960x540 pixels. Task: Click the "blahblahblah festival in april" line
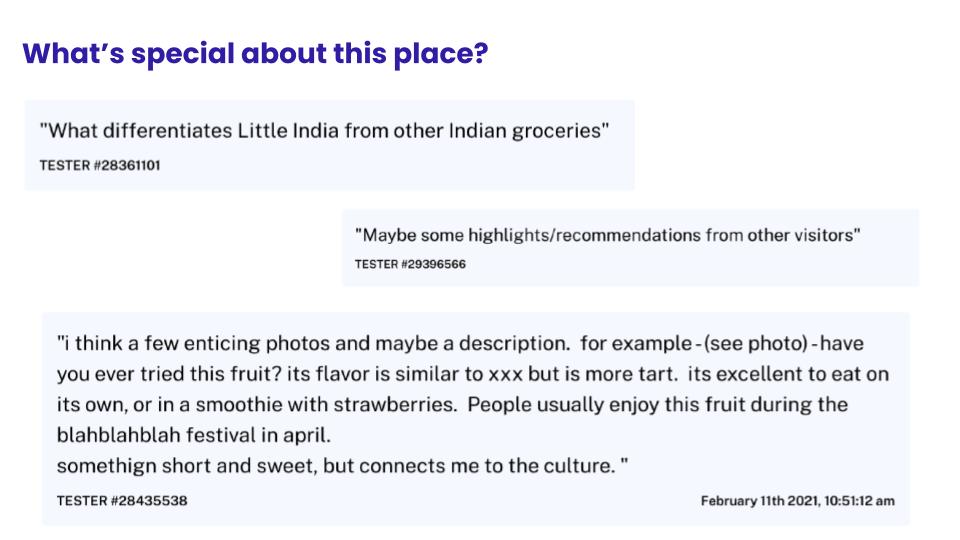tap(193, 435)
